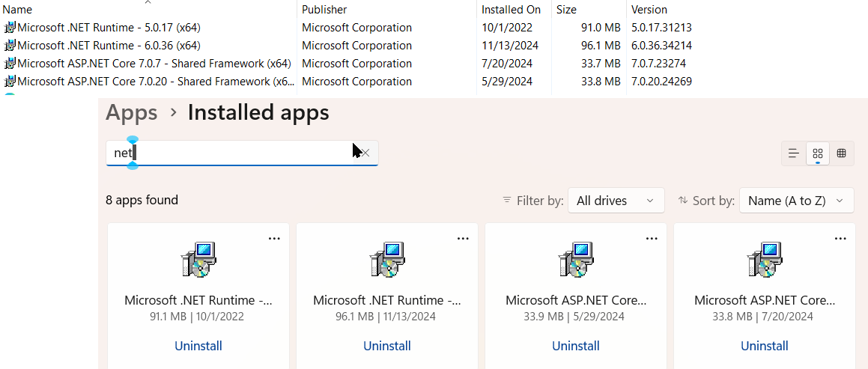This screenshot has width=868, height=369.
Task: Go back to Apps via the breadcrumb
Action: click(132, 113)
